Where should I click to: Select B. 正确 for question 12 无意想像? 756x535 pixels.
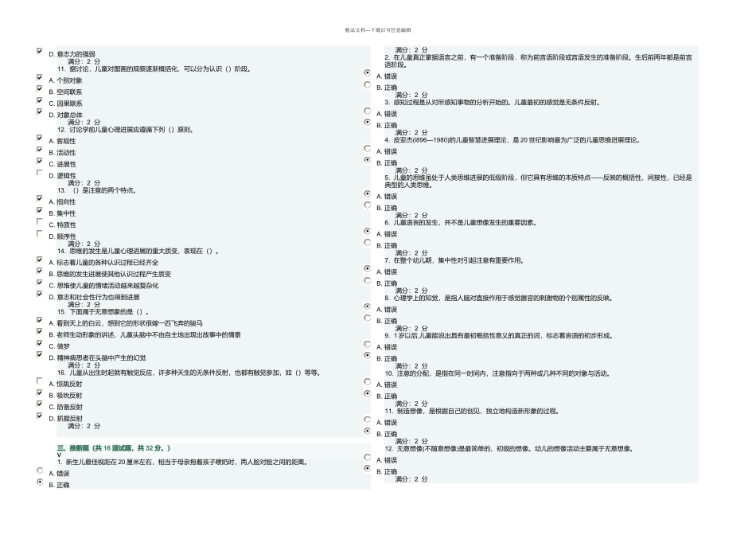pyautogui.click(x=368, y=469)
